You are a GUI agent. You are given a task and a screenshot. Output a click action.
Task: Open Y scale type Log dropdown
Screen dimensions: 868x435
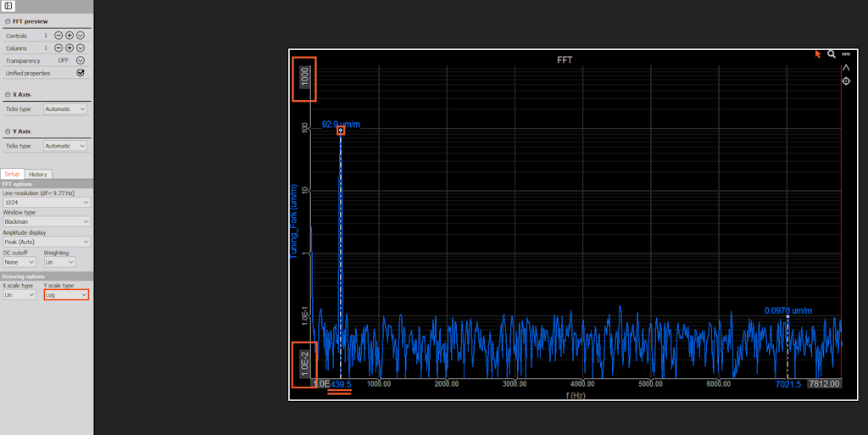point(66,295)
